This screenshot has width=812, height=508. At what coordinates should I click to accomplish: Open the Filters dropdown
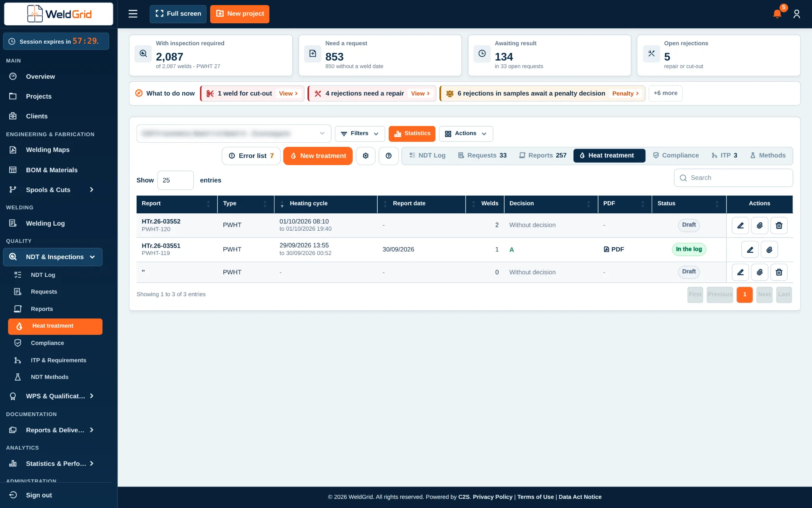point(359,134)
